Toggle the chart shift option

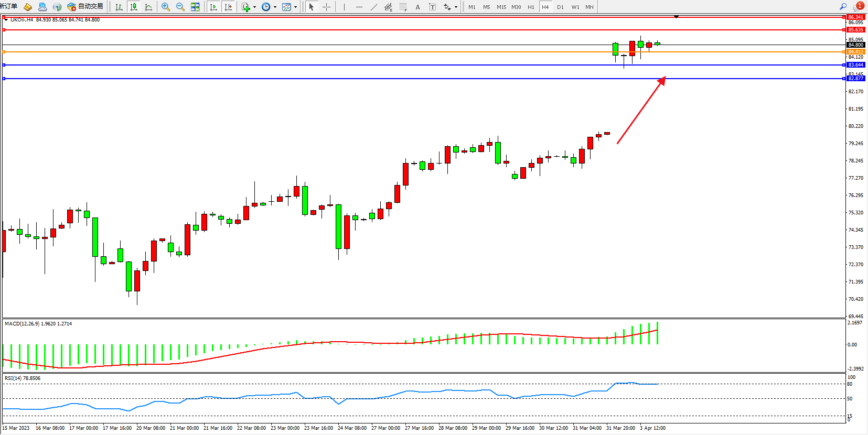pos(228,7)
